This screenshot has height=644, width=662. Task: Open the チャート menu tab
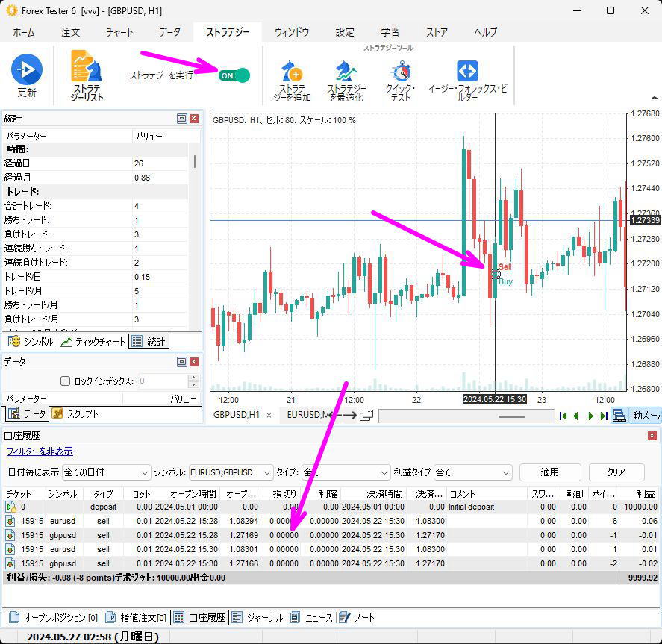click(119, 32)
